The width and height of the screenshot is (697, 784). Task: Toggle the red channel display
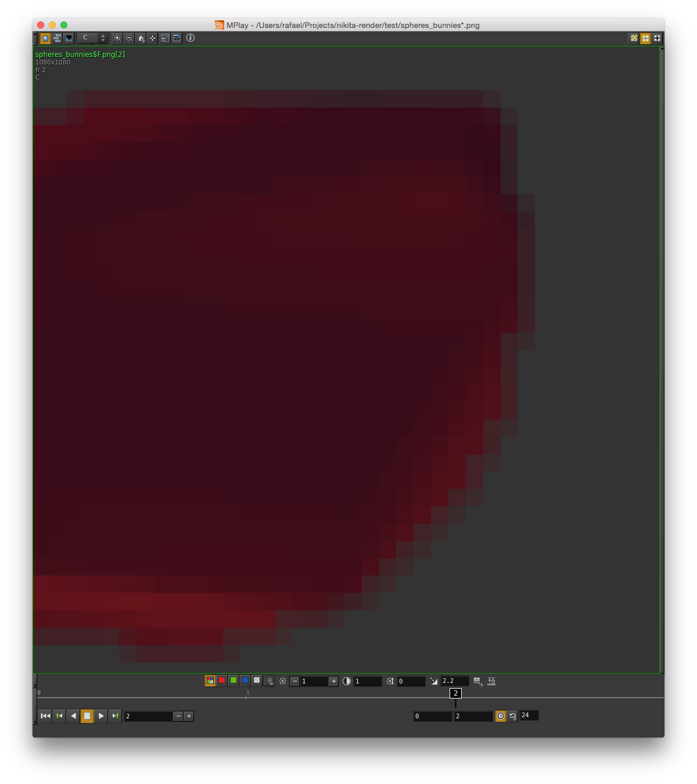pyautogui.click(x=221, y=681)
